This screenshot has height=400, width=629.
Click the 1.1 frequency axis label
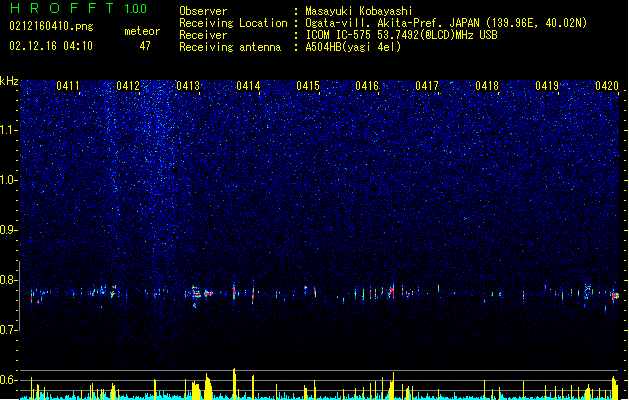coord(9,130)
